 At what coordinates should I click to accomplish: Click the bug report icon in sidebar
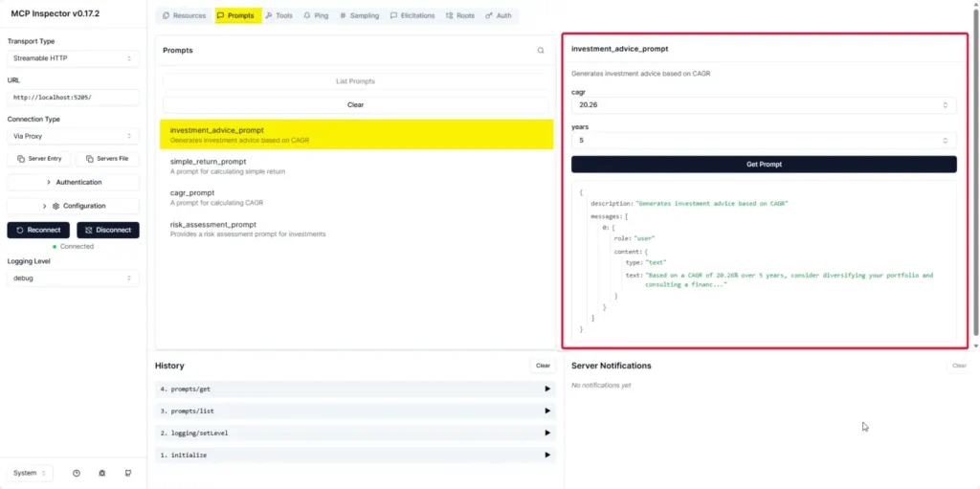pos(102,473)
